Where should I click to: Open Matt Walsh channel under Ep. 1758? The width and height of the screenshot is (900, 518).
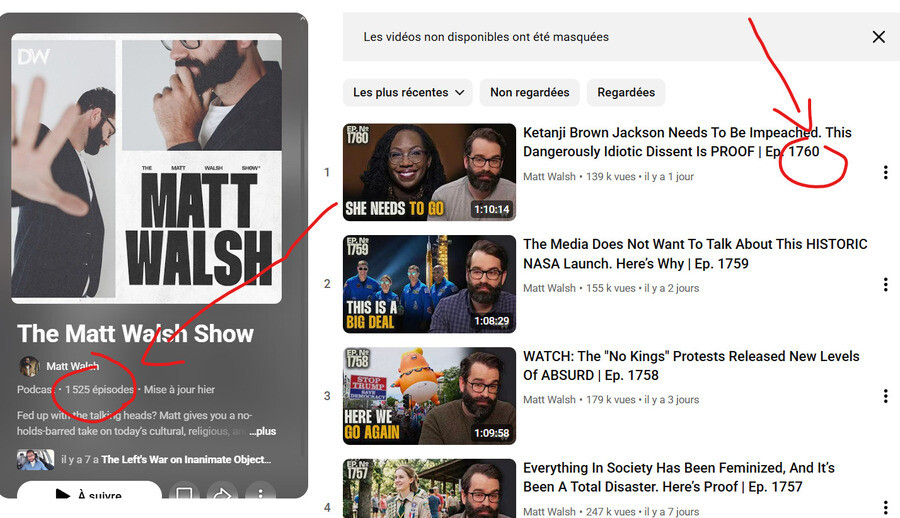(549, 400)
